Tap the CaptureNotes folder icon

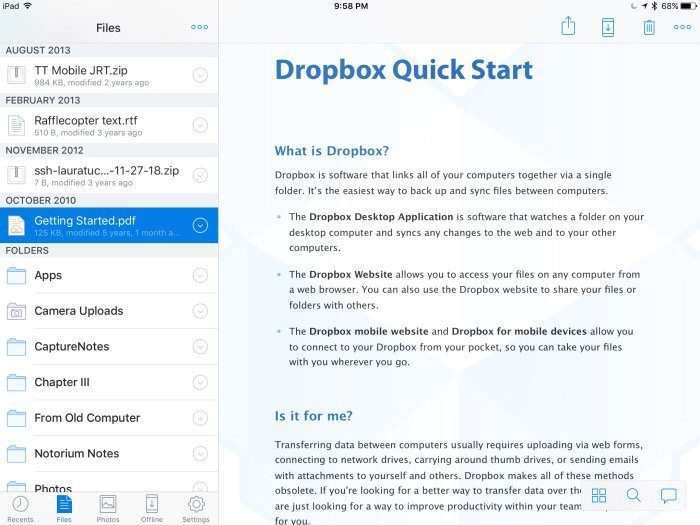17,347
